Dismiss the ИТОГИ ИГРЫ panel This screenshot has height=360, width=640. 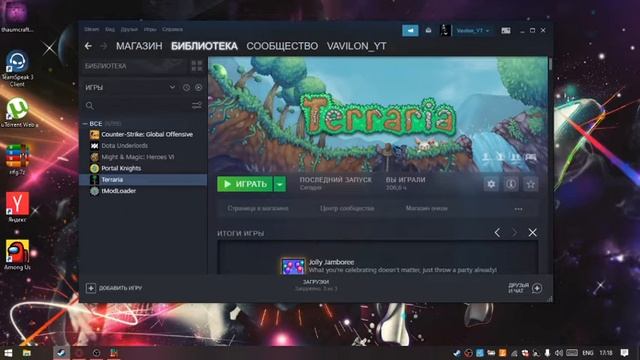pos(533,233)
